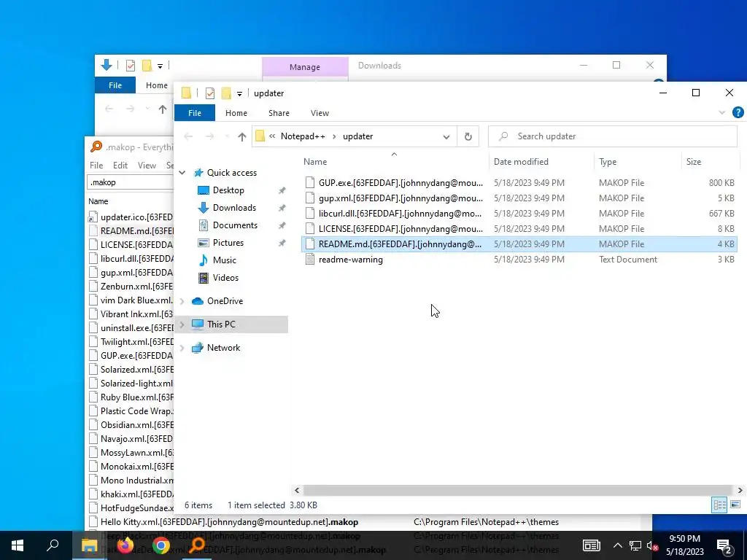Switch to large icons view layout
The width and height of the screenshot is (747, 560).
tap(735, 505)
